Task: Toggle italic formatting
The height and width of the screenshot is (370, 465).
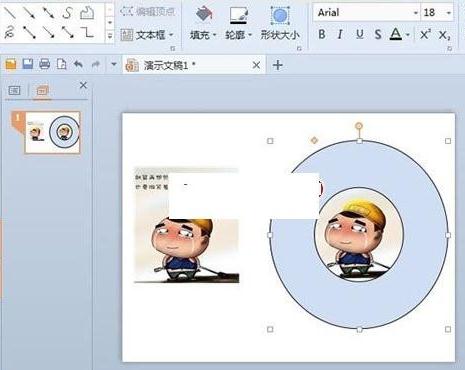Action: point(340,34)
